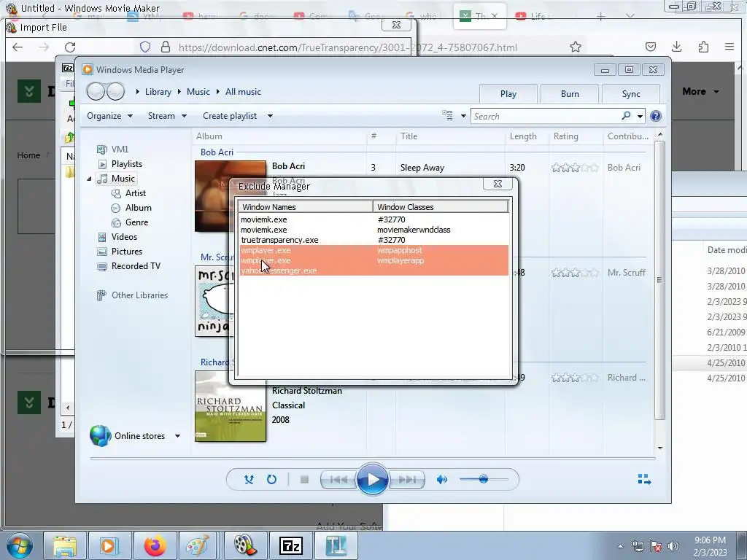Open Online stores dropdown arrow

click(x=177, y=436)
